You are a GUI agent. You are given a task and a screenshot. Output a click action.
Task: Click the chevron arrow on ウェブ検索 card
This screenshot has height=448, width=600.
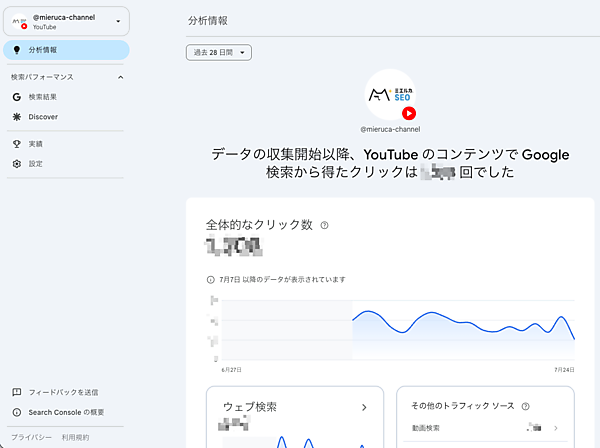click(364, 408)
